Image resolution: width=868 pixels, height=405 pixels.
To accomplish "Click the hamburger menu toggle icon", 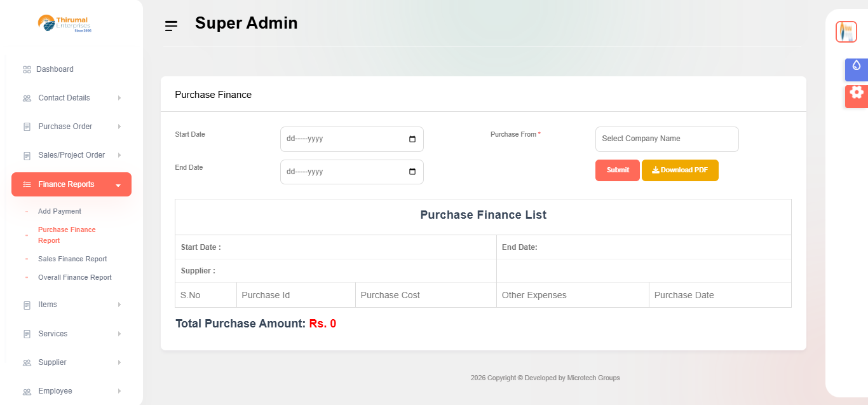I will click(x=171, y=26).
